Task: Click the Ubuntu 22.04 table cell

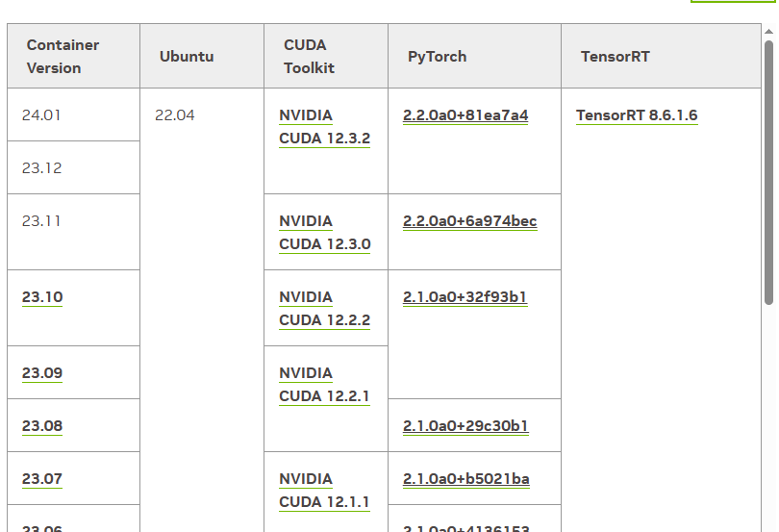Action: (x=175, y=115)
